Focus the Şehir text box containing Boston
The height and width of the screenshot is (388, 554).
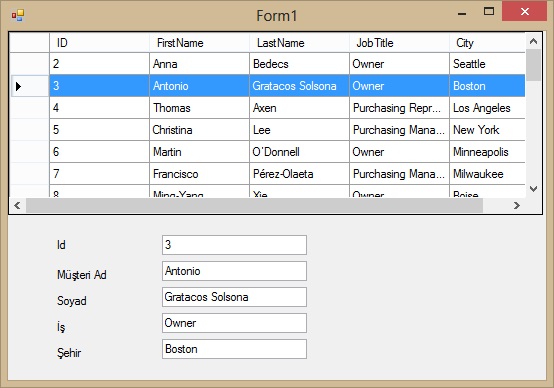coord(234,349)
